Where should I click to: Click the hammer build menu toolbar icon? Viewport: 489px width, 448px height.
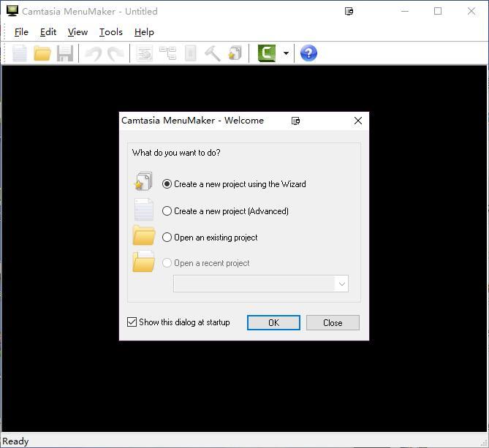(213, 53)
